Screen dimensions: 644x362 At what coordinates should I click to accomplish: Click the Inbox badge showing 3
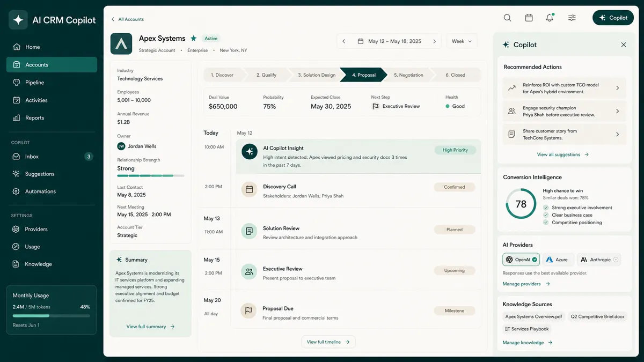click(x=89, y=157)
